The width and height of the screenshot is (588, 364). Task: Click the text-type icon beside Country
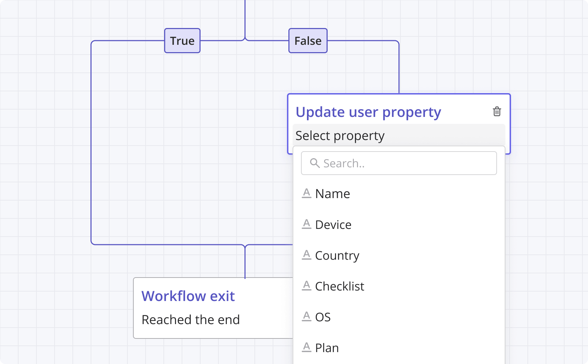(x=307, y=255)
